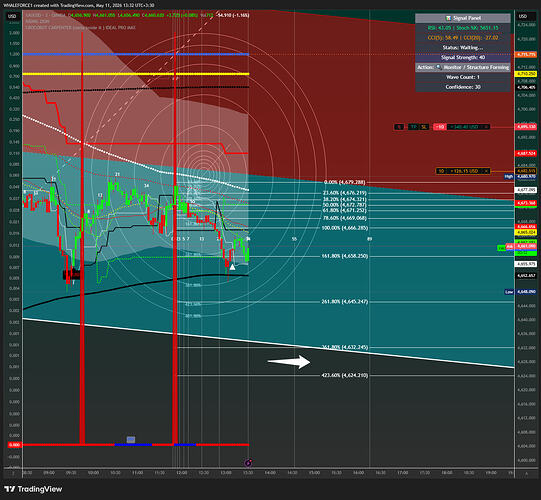The width and height of the screenshot is (541, 500).
Task: Click the High price label on scale
Action: 509,176
